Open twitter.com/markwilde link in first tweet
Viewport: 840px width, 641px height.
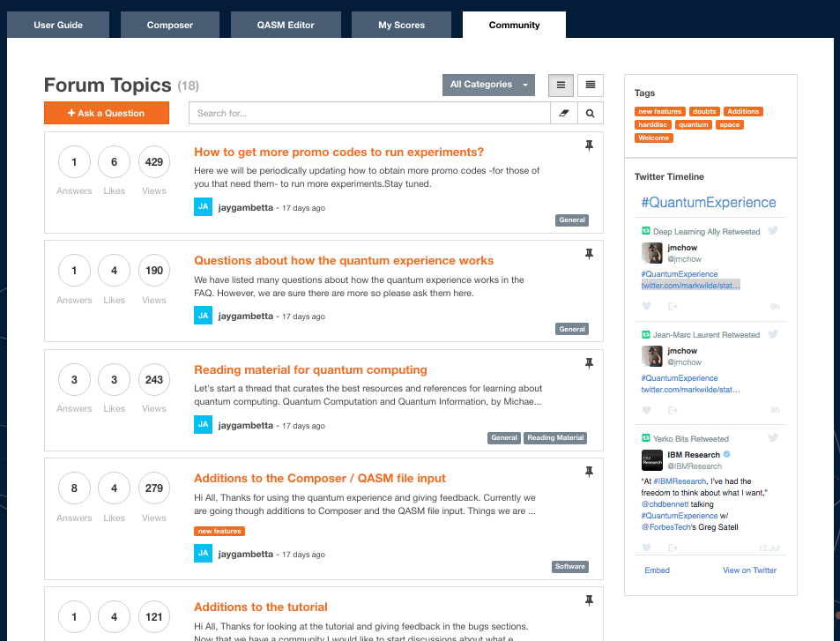690,286
